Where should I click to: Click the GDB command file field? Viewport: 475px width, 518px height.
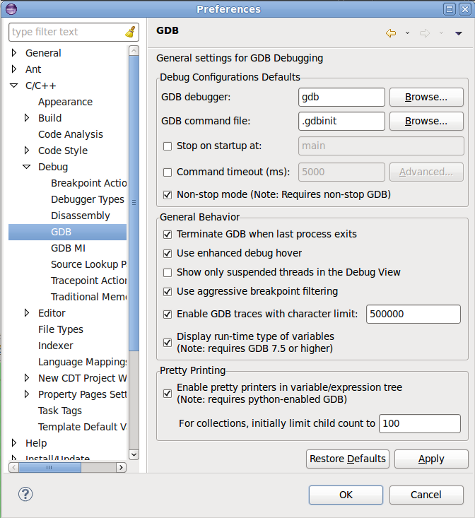pos(341,121)
